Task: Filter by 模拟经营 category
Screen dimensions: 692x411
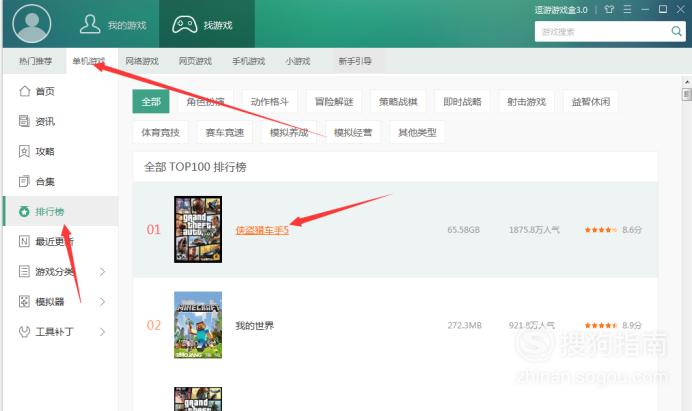Action: pyautogui.click(x=353, y=132)
